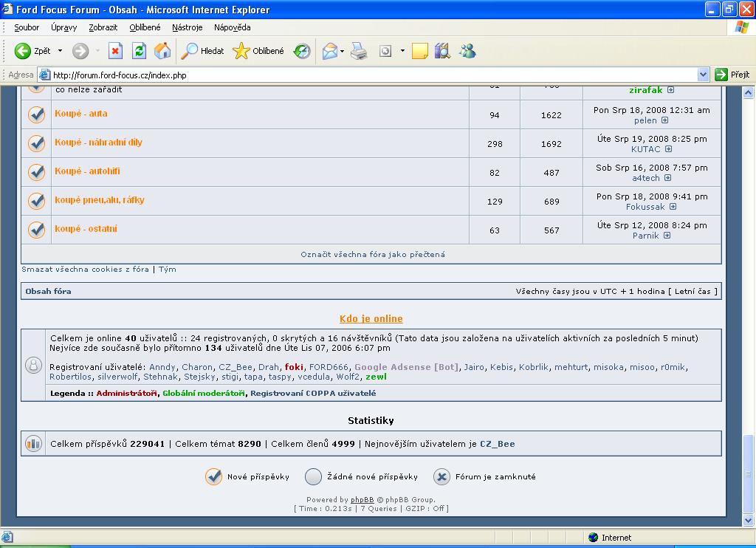Open the Nástroje menu
Screen dimensions: 756x548
click(187, 27)
